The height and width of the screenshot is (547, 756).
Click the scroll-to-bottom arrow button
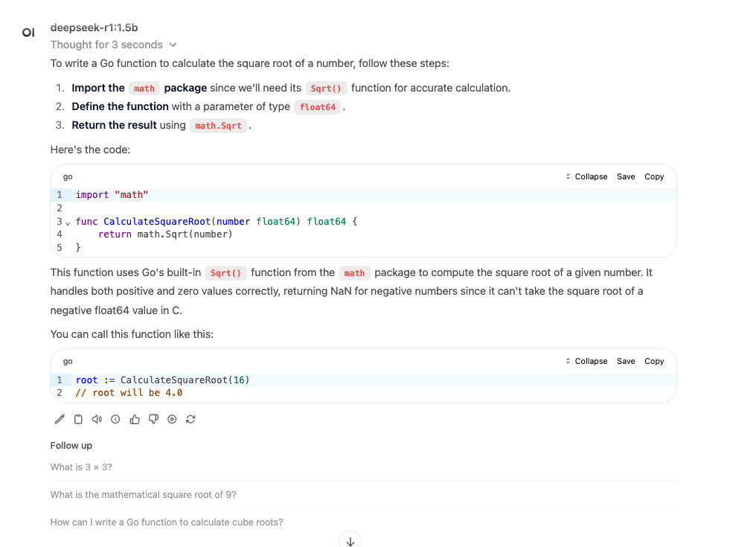[350, 541]
